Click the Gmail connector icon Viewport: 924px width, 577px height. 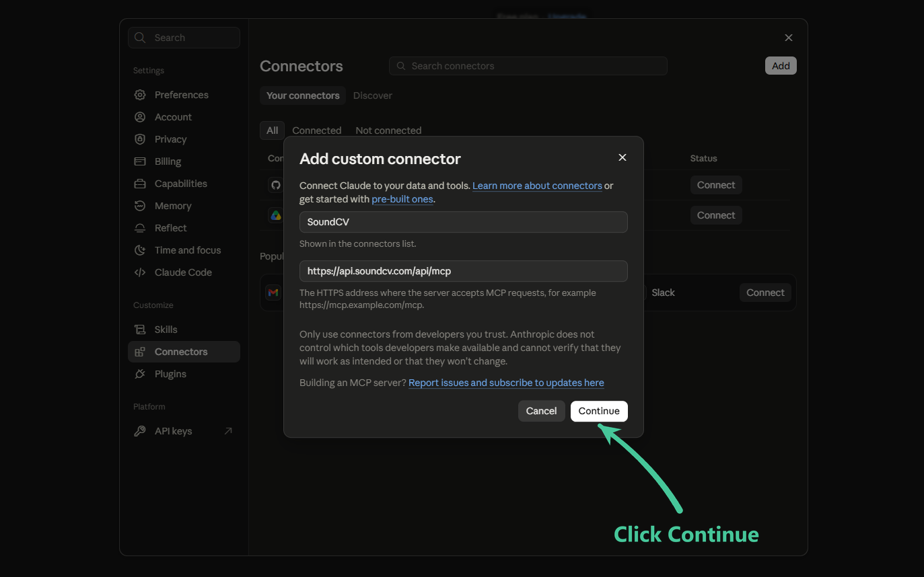[x=273, y=293]
